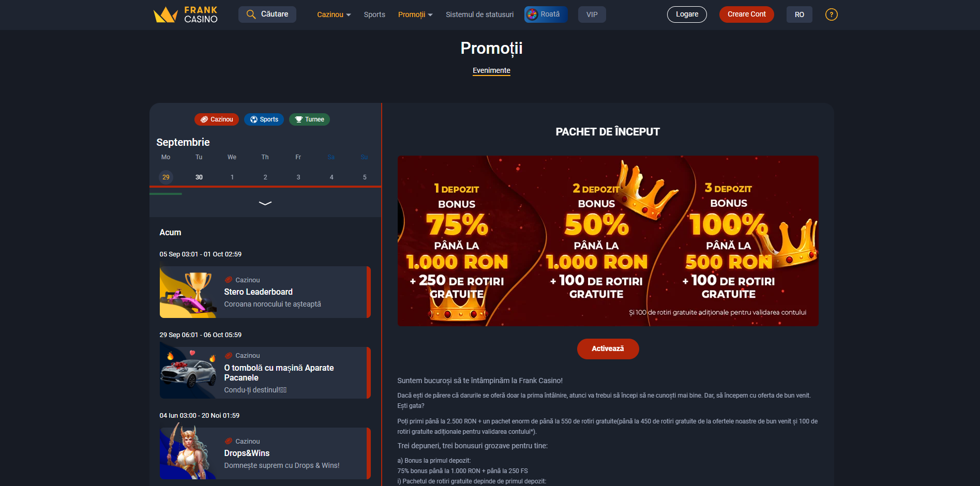980x486 pixels.
Task: Click the Drops&Wins goddess image
Action: tap(188, 453)
